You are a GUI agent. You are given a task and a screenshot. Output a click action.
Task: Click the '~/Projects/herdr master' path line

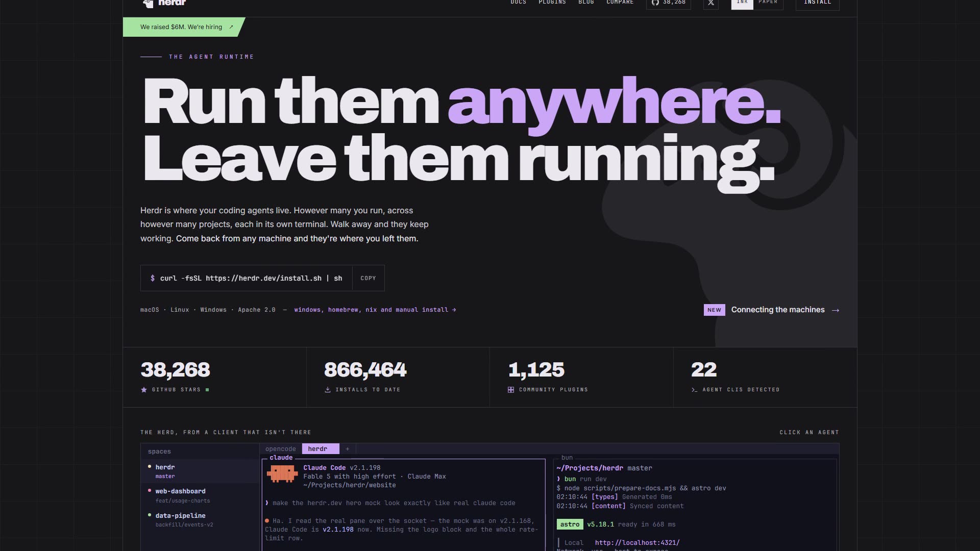point(604,468)
